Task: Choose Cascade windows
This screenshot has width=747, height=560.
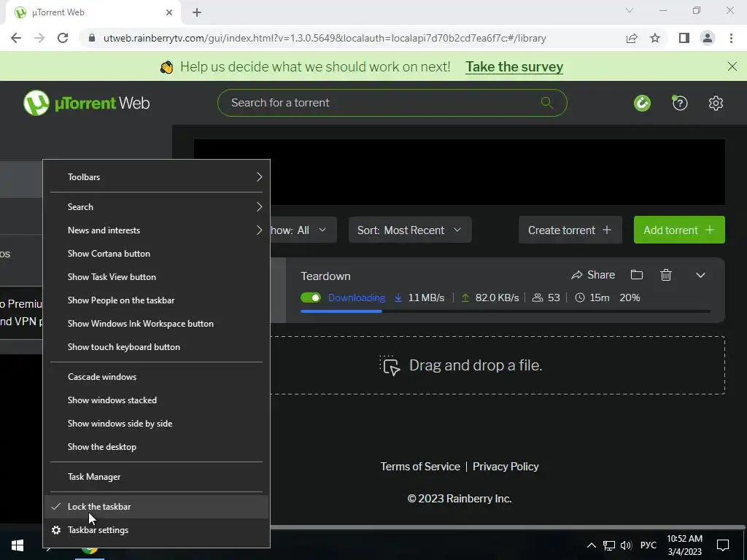Action: 156,377
